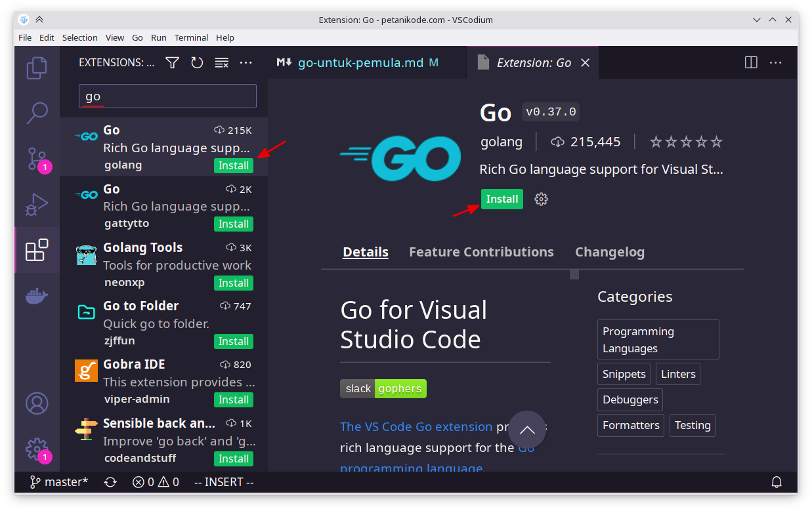The width and height of the screenshot is (812, 511).
Task: Open notifications bell in status bar
Action: click(777, 482)
